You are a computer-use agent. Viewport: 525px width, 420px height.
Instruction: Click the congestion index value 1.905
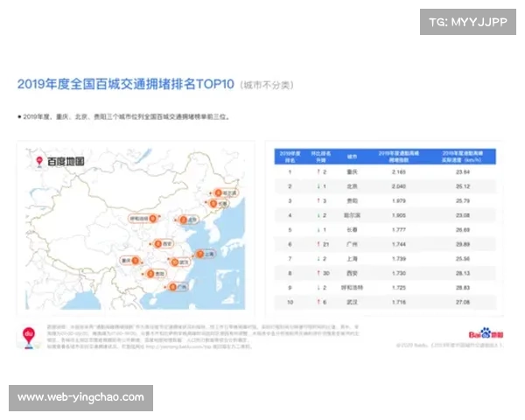[399, 215]
